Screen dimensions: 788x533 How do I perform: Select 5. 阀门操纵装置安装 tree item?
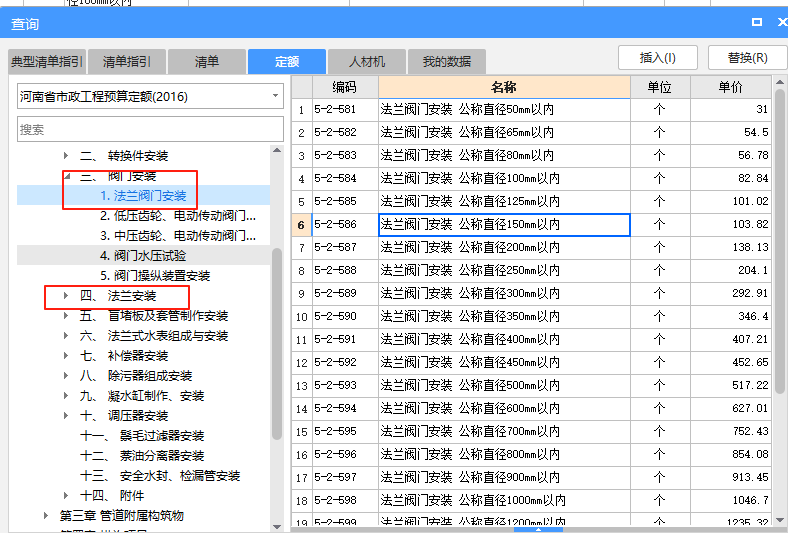[155, 275]
